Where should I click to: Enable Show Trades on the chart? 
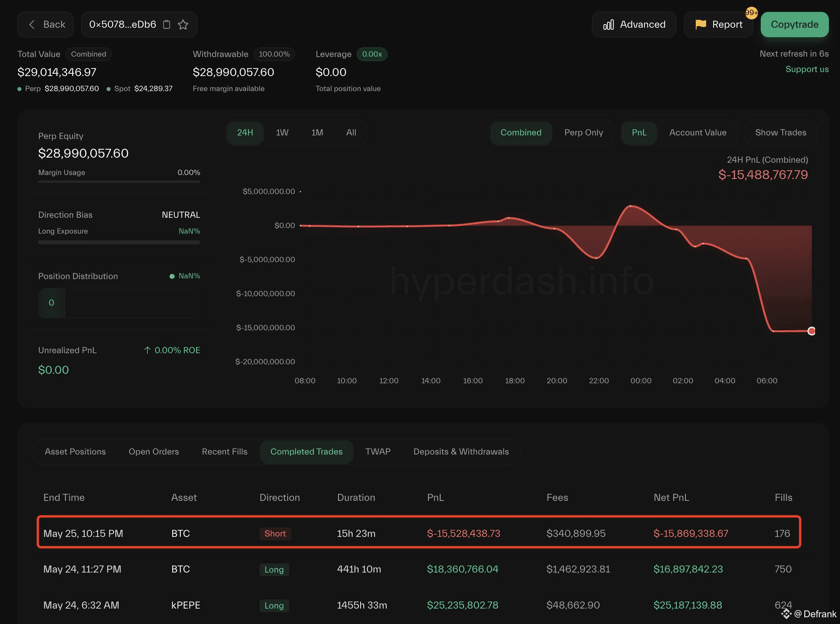[780, 132]
